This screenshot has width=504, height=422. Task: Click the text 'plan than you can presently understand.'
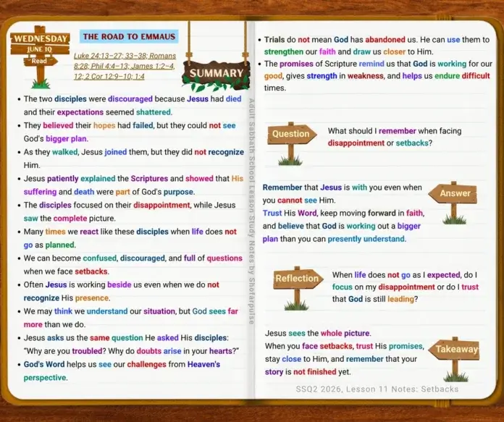pos(335,239)
